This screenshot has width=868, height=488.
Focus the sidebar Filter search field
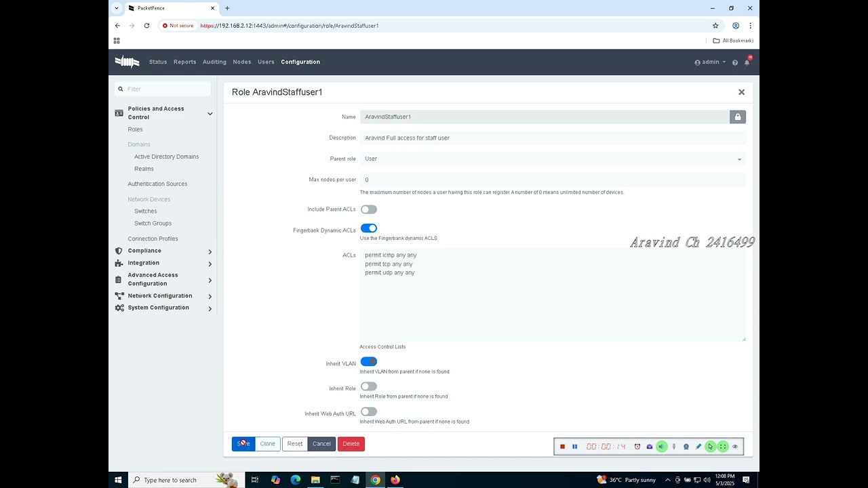[163, 89]
